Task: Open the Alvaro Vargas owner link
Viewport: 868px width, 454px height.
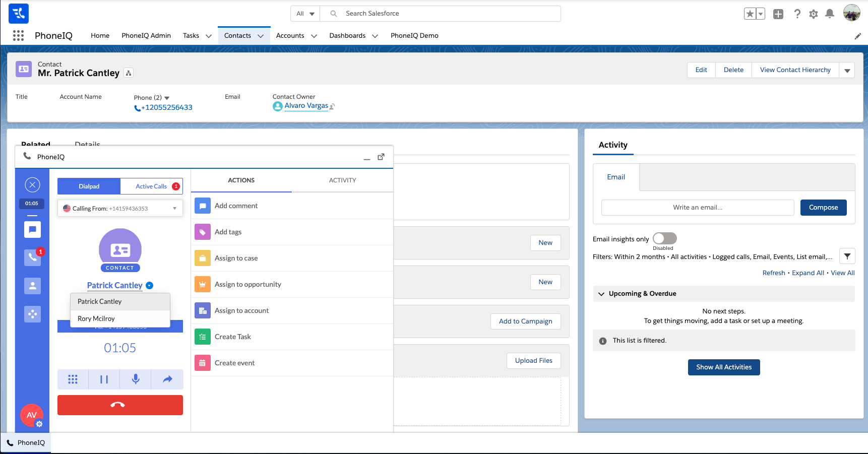Action: (x=306, y=106)
